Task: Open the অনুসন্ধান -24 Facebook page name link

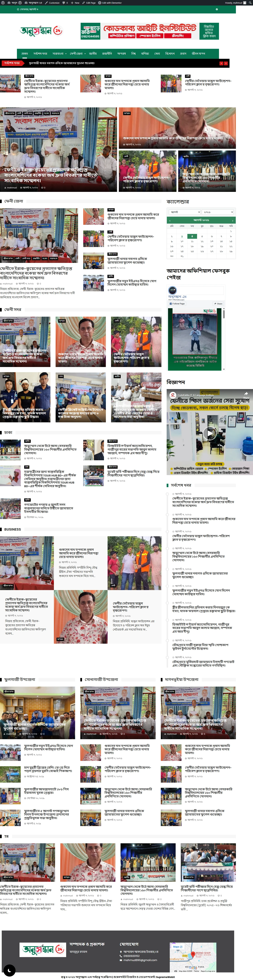Action: (x=178, y=296)
